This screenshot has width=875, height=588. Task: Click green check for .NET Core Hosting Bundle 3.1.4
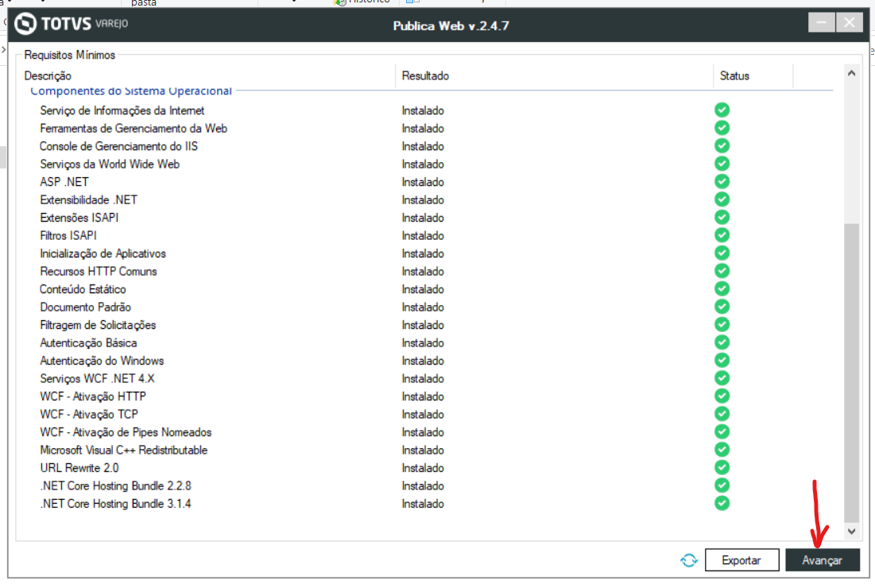pyautogui.click(x=722, y=503)
